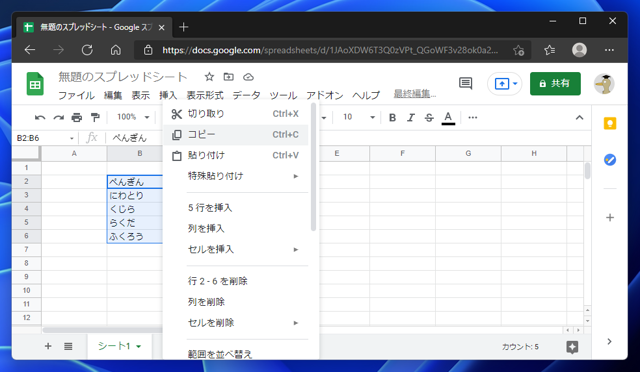Screen dimensions: 640x372
Task: Show more toolbar options
Action: 473,118
